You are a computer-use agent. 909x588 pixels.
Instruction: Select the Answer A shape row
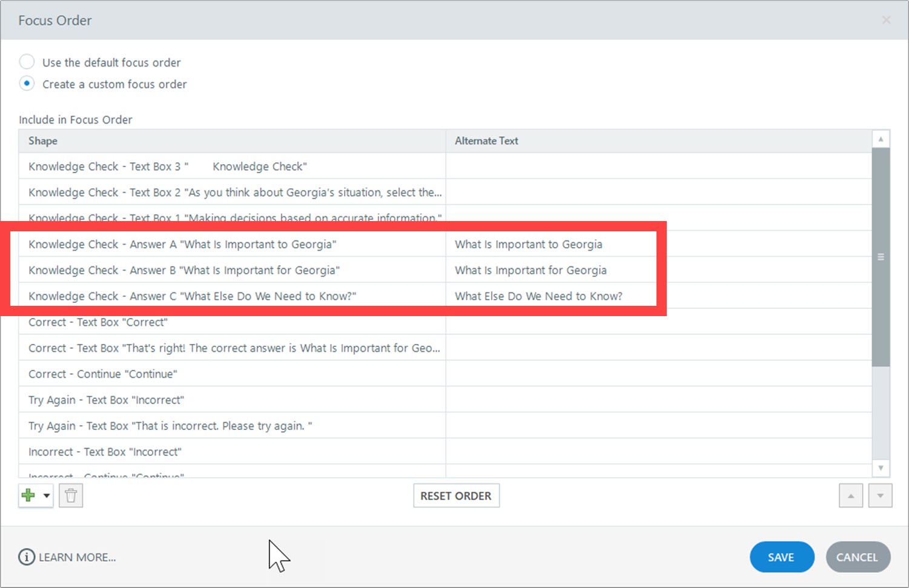click(x=182, y=244)
